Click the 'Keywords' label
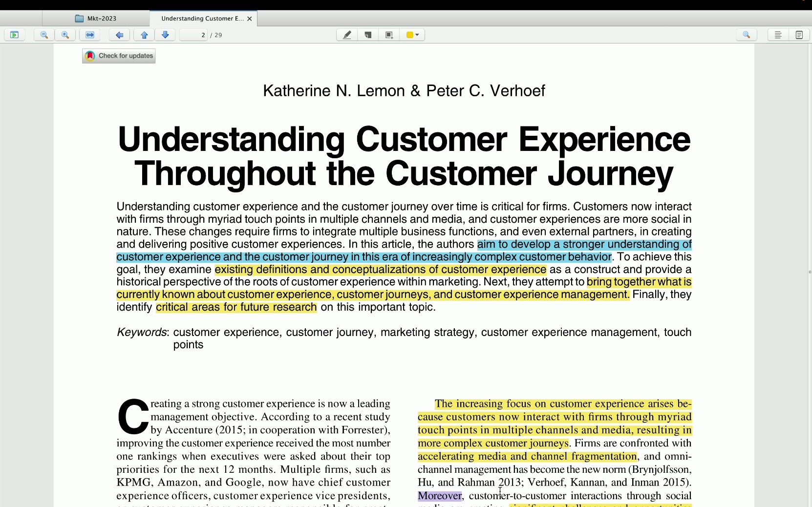This screenshot has height=507, width=812. (142, 333)
